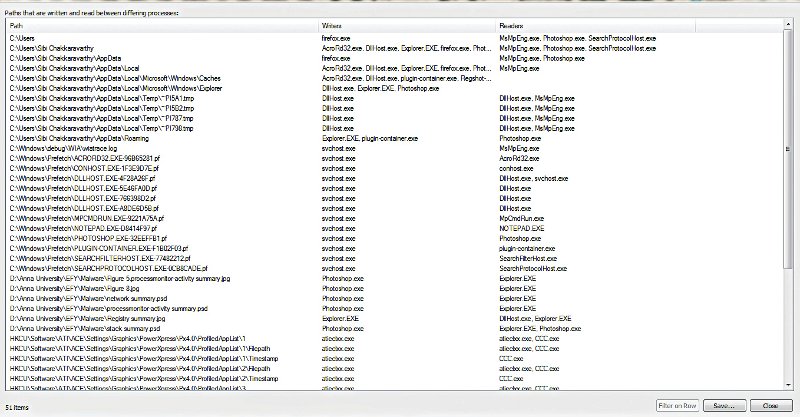The width and height of the screenshot is (800, 417).
Task: Select the path ending in \AppData
Action: (394, 58)
